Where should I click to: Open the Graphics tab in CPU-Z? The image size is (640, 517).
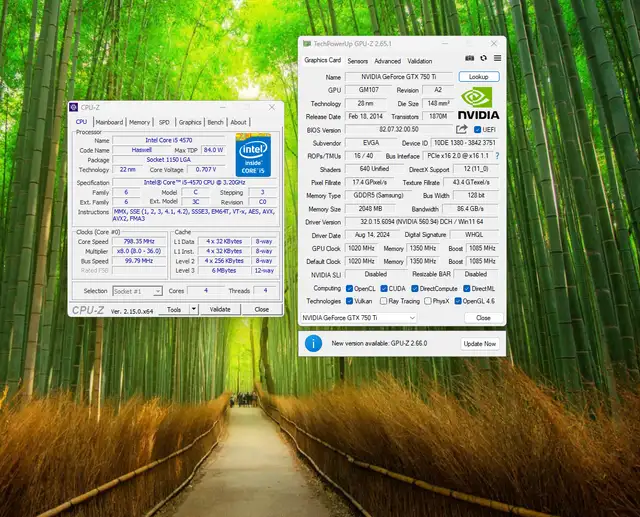(x=190, y=122)
